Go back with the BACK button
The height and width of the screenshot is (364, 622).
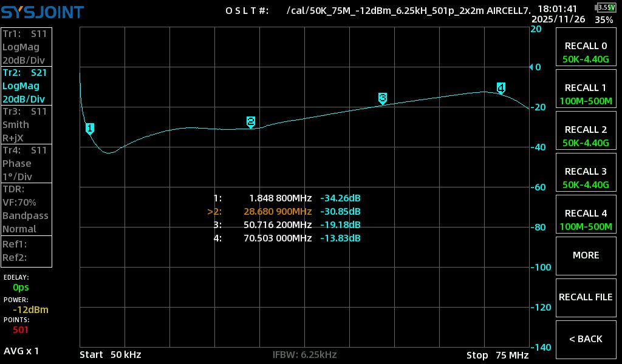(586, 339)
